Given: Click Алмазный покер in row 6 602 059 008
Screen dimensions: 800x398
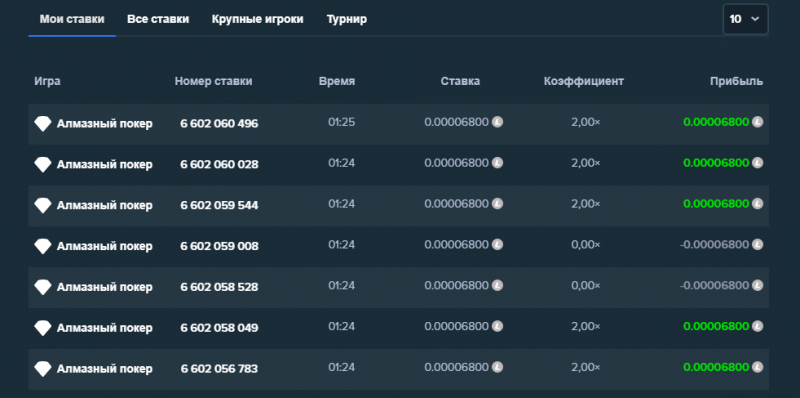Looking at the screenshot, I should point(105,246).
